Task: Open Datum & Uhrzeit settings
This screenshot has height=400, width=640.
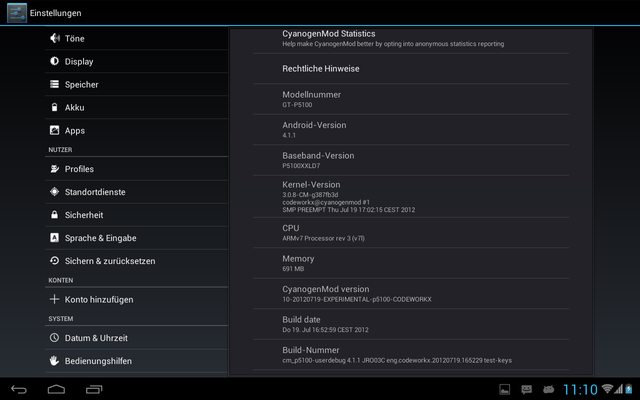Action: click(x=95, y=338)
